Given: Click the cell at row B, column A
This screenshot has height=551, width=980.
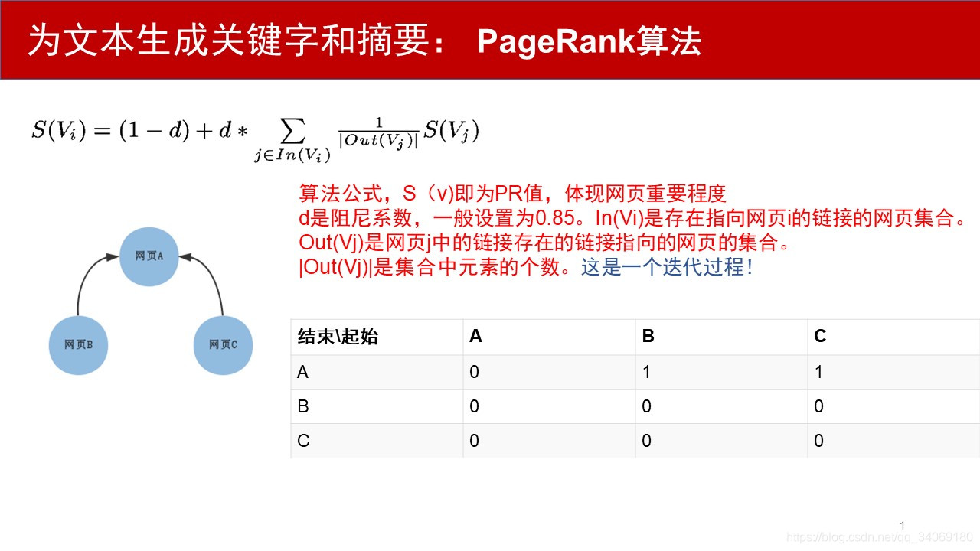Looking at the screenshot, I should [549, 406].
